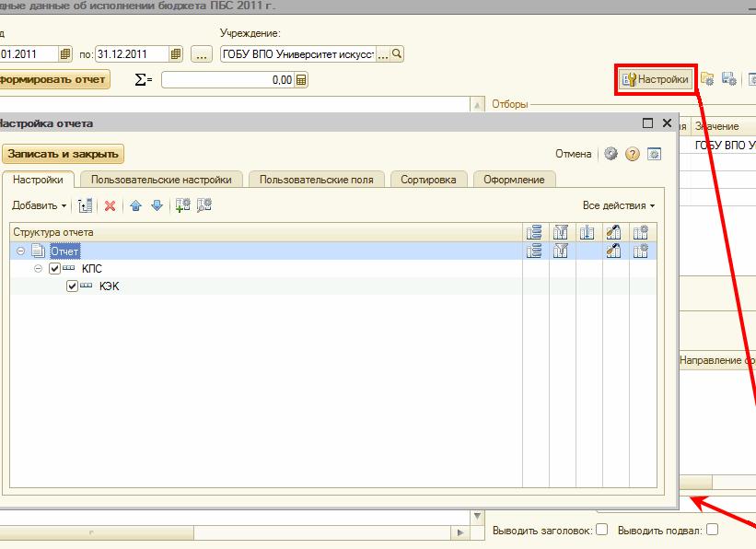
Task: Click selected fields icon in Отчет row
Action: click(534, 251)
